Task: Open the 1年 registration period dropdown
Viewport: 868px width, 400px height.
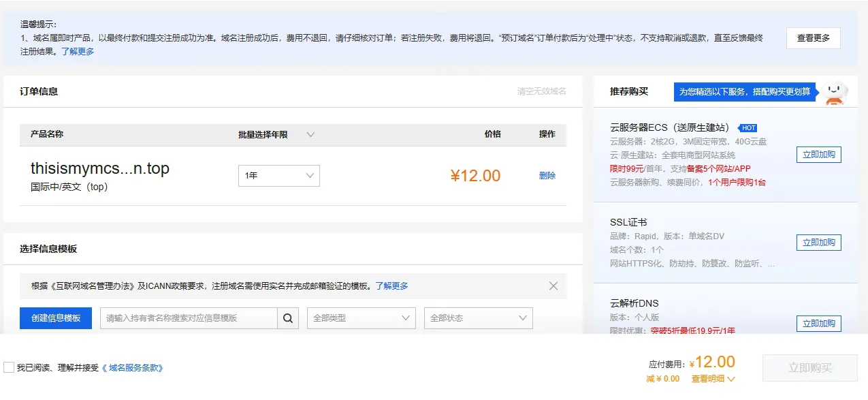Action: [x=278, y=176]
